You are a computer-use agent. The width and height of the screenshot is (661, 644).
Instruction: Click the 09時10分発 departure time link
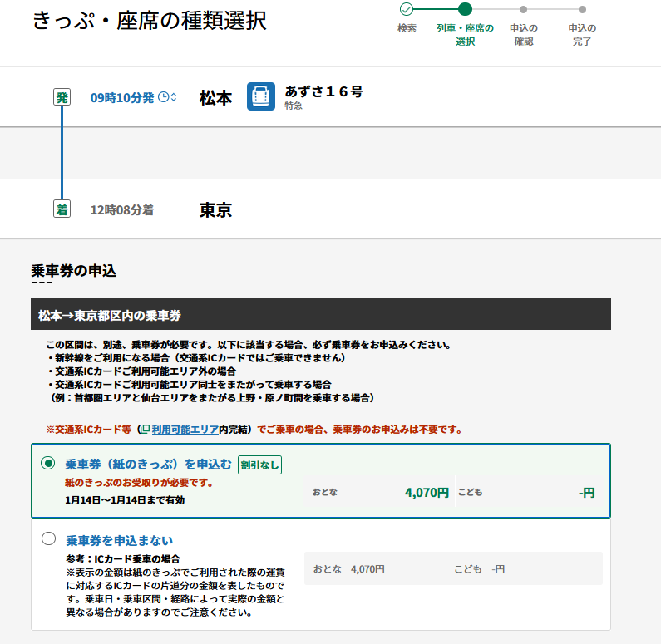(122, 98)
